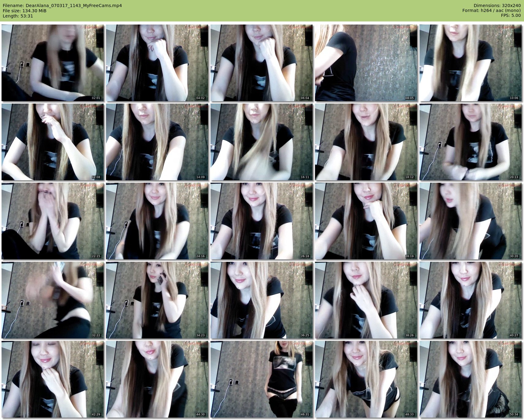Select the standing frame stamped 46:31
Screen dimensions: 524x420
[262, 379]
